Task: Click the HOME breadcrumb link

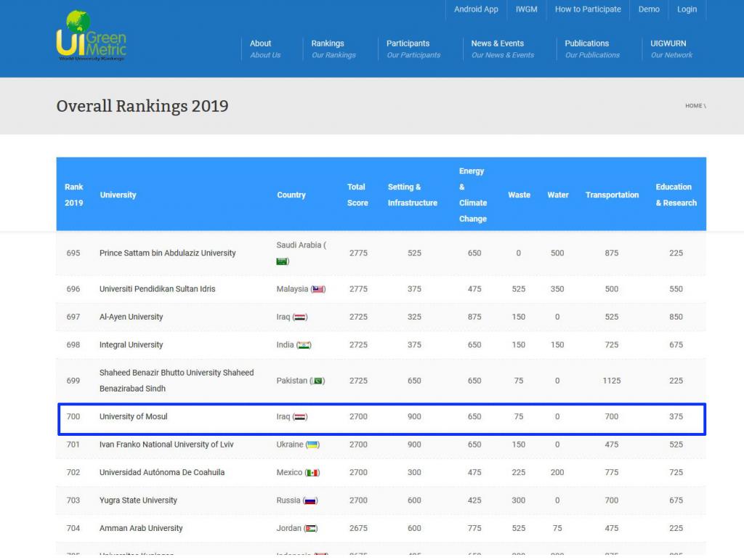Action: point(693,106)
